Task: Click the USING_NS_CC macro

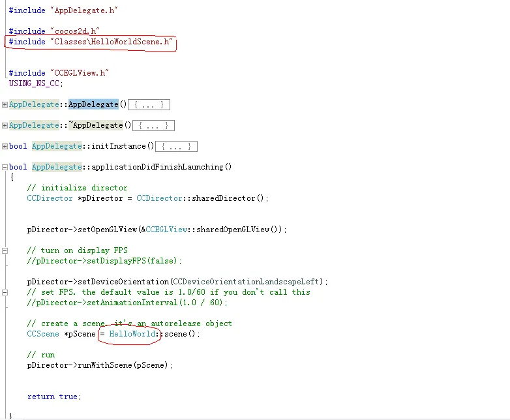Action: tap(36, 83)
